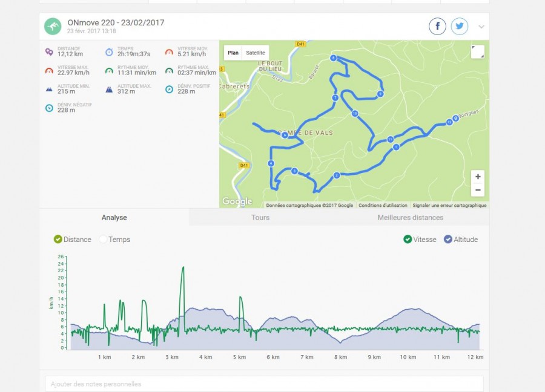The image size is (545, 392).
Task: Click the green hiking activity icon
Action: (53, 26)
